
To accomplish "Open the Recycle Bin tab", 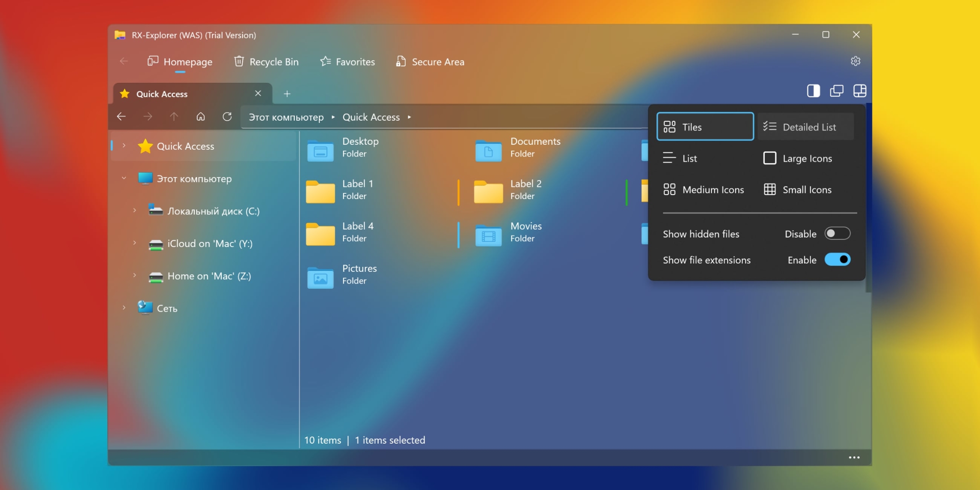I will (266, 62).
